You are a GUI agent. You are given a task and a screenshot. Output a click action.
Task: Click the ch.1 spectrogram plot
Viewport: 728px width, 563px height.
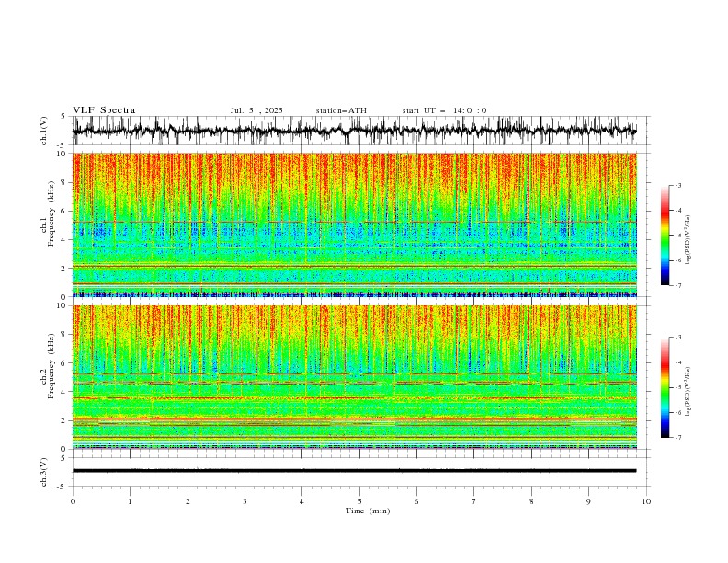coord(355,224)
